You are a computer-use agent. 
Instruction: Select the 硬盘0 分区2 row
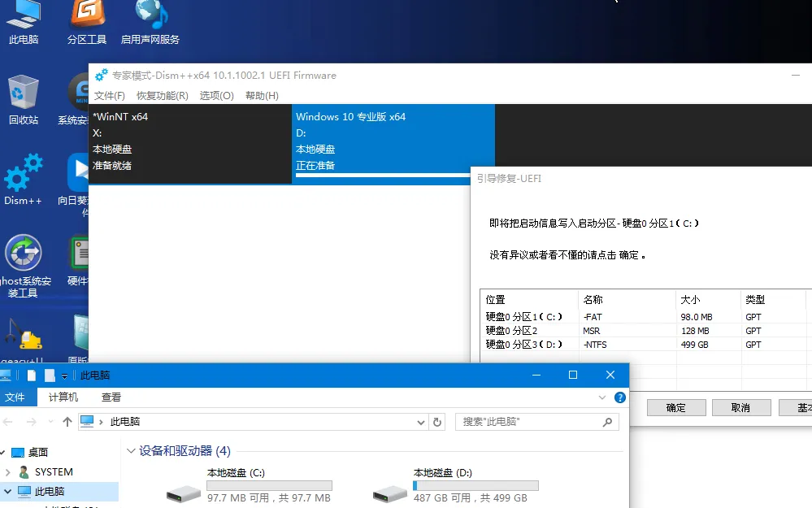click(645, 331)
